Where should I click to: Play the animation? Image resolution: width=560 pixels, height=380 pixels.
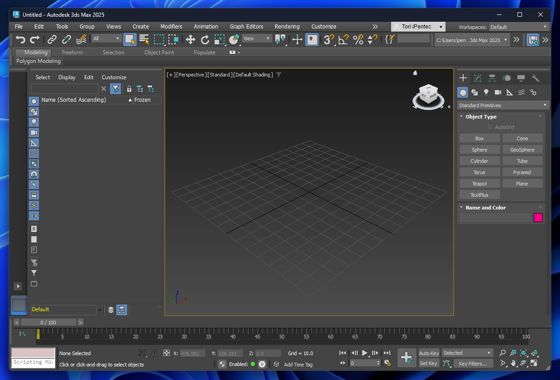364,353
